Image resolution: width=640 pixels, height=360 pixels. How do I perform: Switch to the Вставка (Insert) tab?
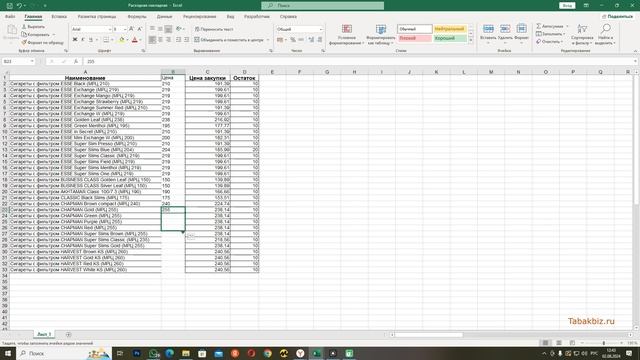59,17
